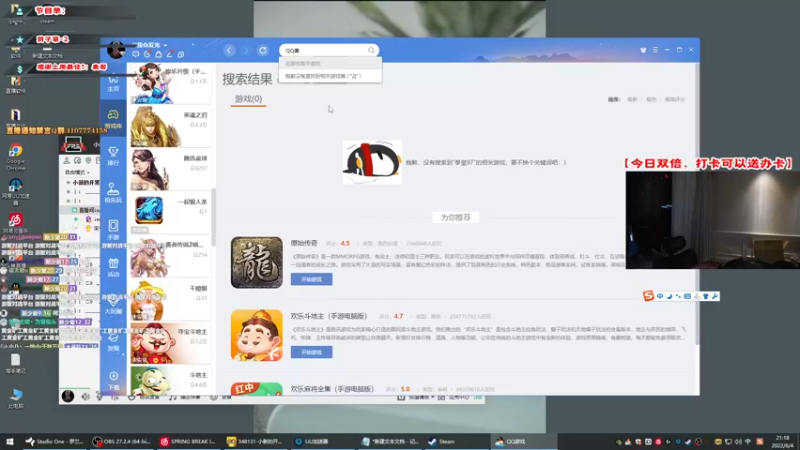Open the 网易UU加速器 desktop icon
Screen dimensions: 800x450
(15, 192)
